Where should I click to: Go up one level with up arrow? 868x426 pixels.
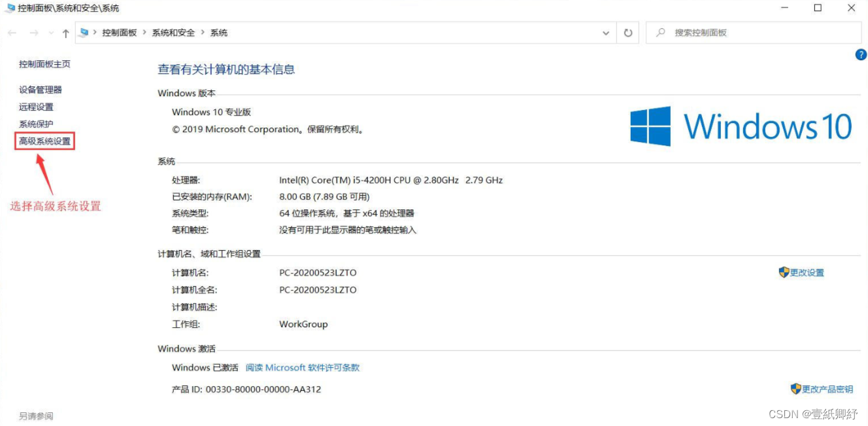(65, 33)
